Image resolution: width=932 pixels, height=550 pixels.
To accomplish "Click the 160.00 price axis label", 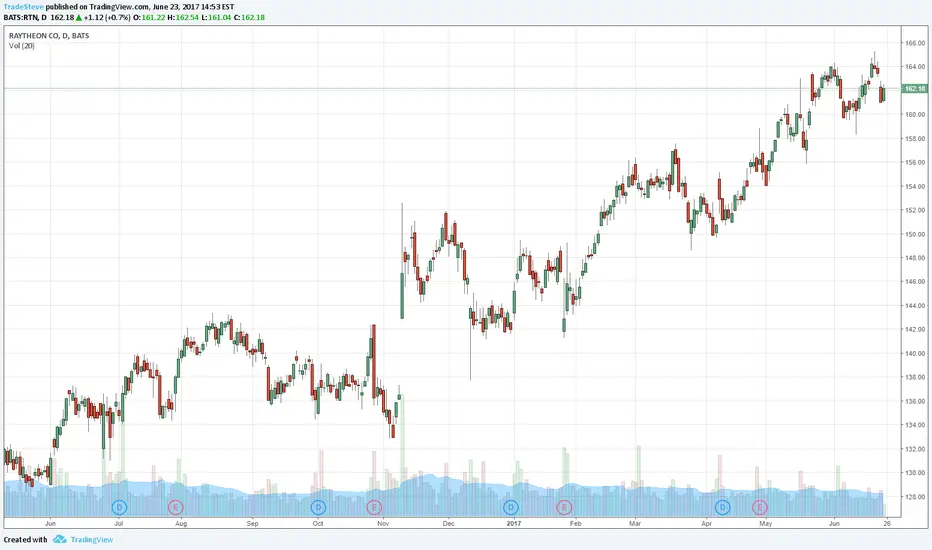I will [x=915, y=115].
